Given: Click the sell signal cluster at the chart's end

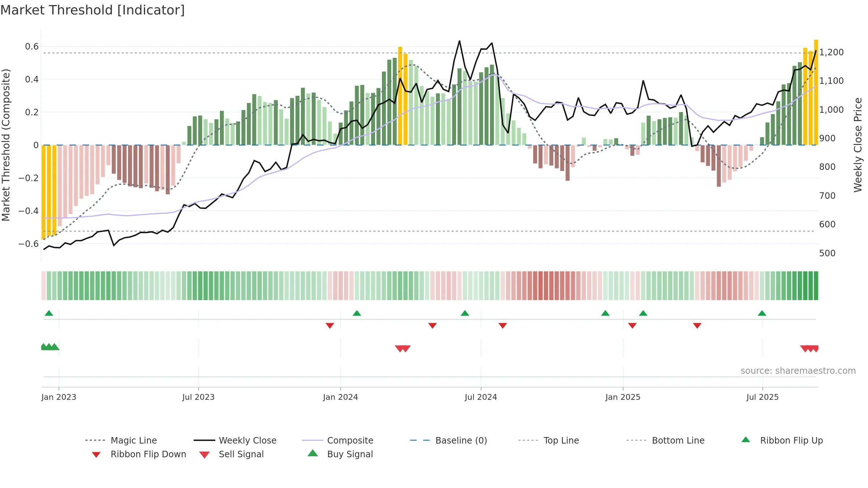Looking at the screenshot, I should [x=809, y=349].
